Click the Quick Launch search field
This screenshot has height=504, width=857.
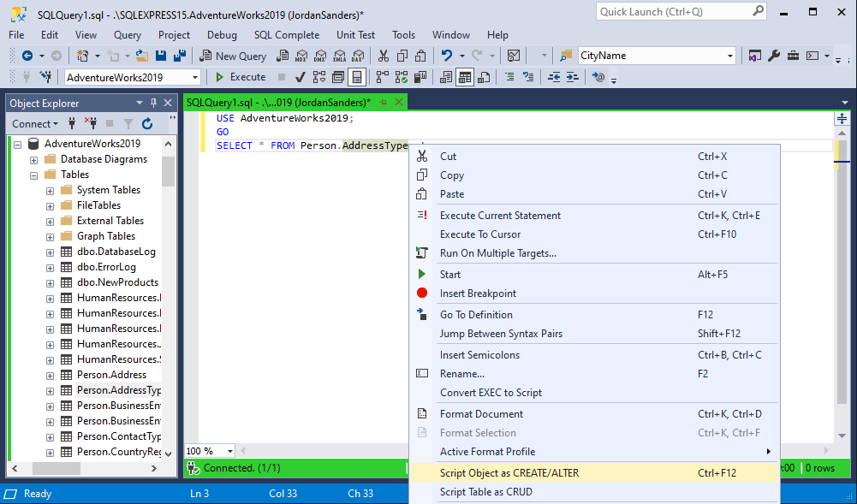coord(681,11)
